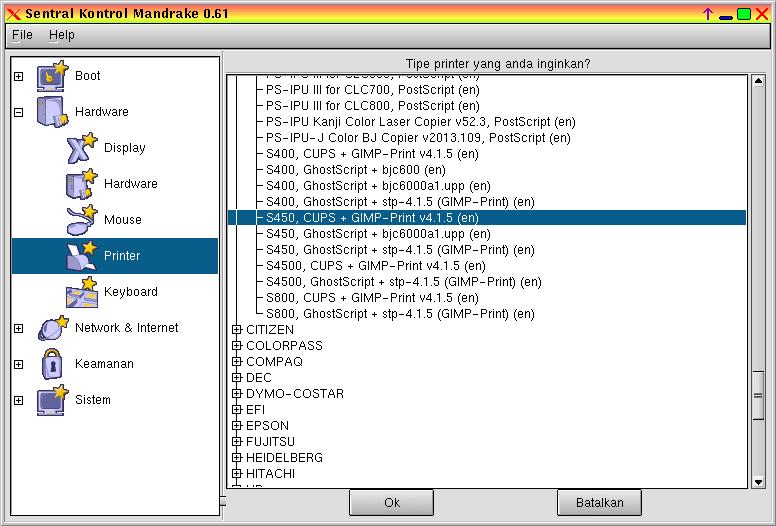Open the Mouse configuration icon
Screen dimensions: 776x526
[x=80, y=220]
